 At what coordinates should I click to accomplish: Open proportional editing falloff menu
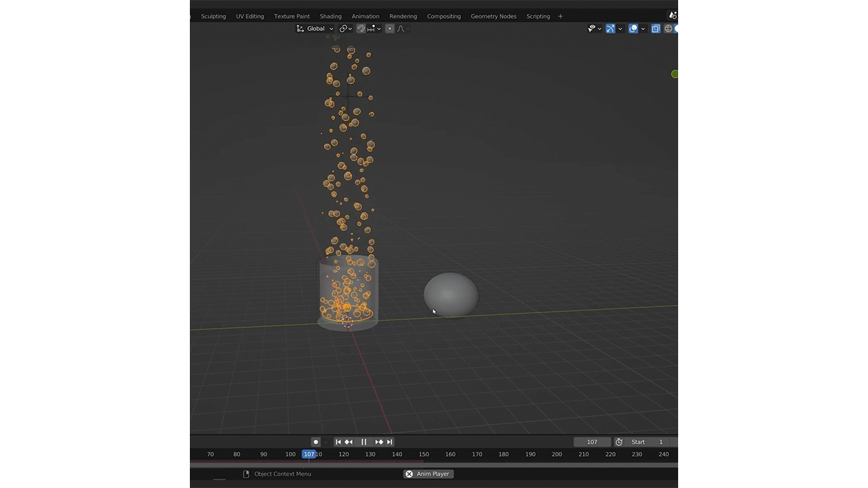[403, 28]
